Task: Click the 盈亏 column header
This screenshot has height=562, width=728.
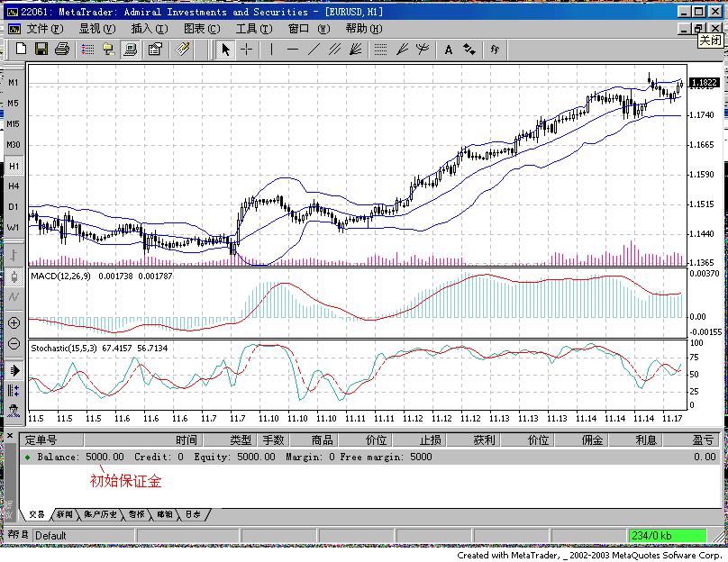Action: point(703,440)
